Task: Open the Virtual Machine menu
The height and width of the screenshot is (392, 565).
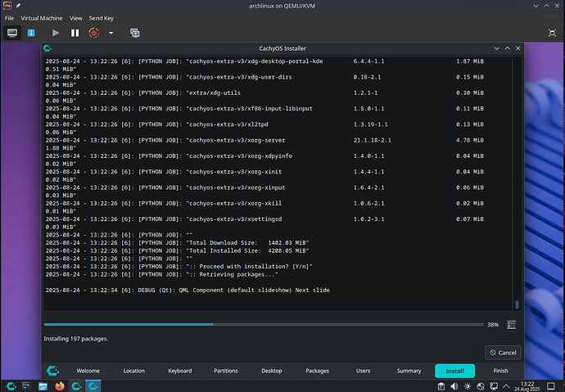Action: pyautogui.click(x=42, y=18)
